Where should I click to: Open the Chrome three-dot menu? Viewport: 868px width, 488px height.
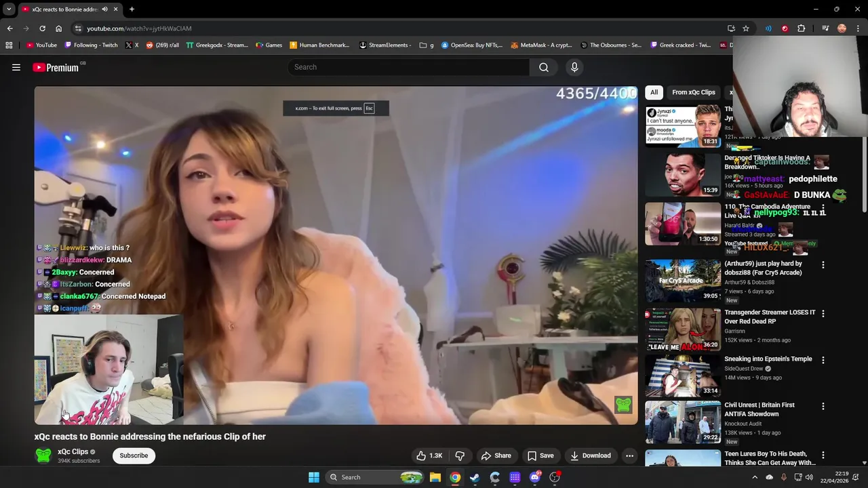tap(859, 28)
